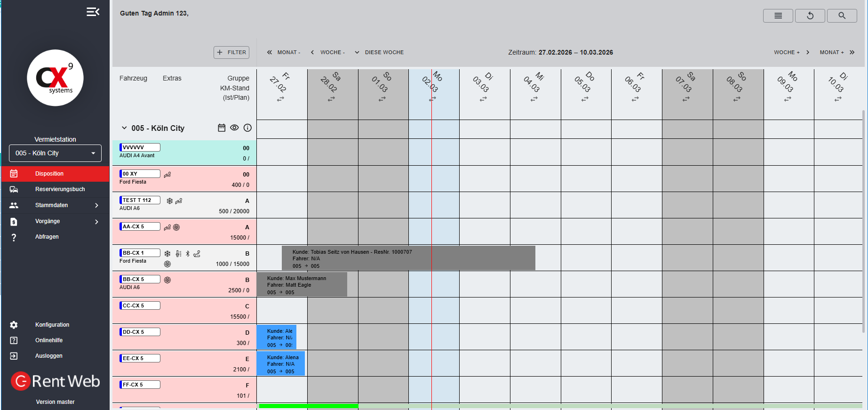
Task: Click the refresh/reset icon button
Action: [810, 16]
